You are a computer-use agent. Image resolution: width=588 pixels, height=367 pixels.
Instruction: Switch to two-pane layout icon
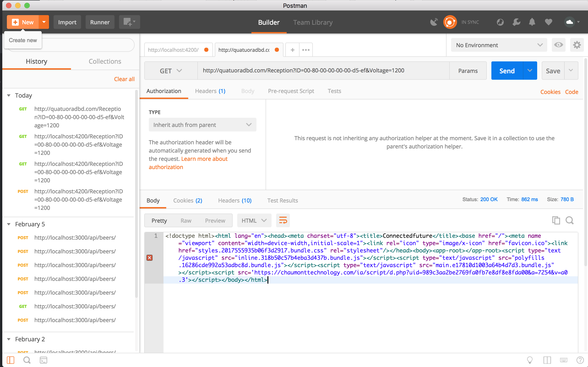click(x=547, y=360)
